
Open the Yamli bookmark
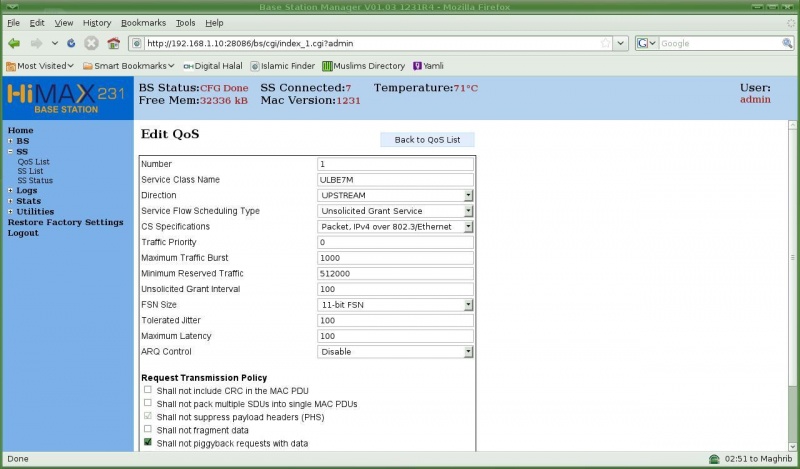click(428, 66)
